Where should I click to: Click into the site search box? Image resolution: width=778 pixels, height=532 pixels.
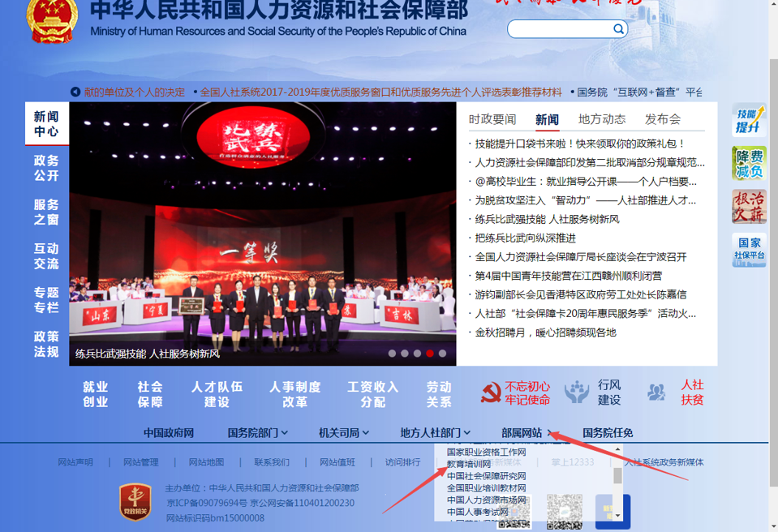560,29
